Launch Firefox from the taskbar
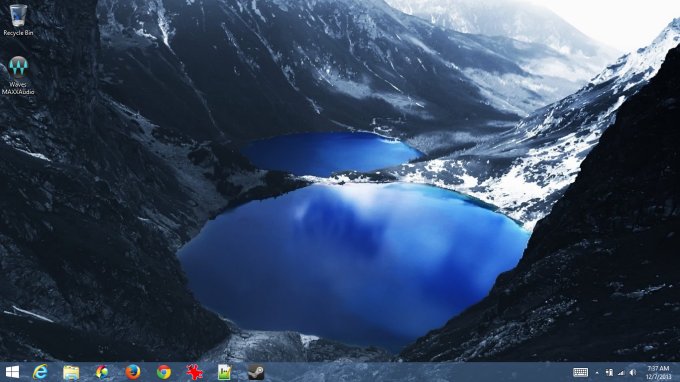The image size is (680, 382). [133, 372]
